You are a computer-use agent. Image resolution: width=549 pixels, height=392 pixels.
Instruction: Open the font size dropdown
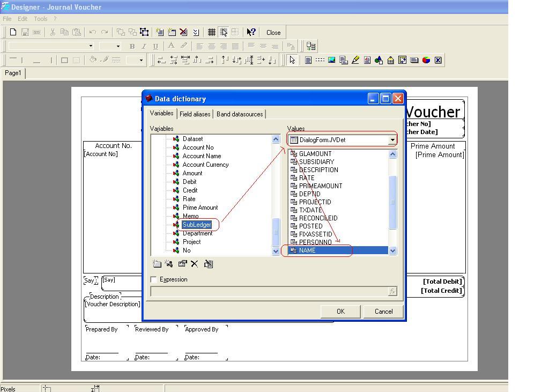[x=118, y=46]
